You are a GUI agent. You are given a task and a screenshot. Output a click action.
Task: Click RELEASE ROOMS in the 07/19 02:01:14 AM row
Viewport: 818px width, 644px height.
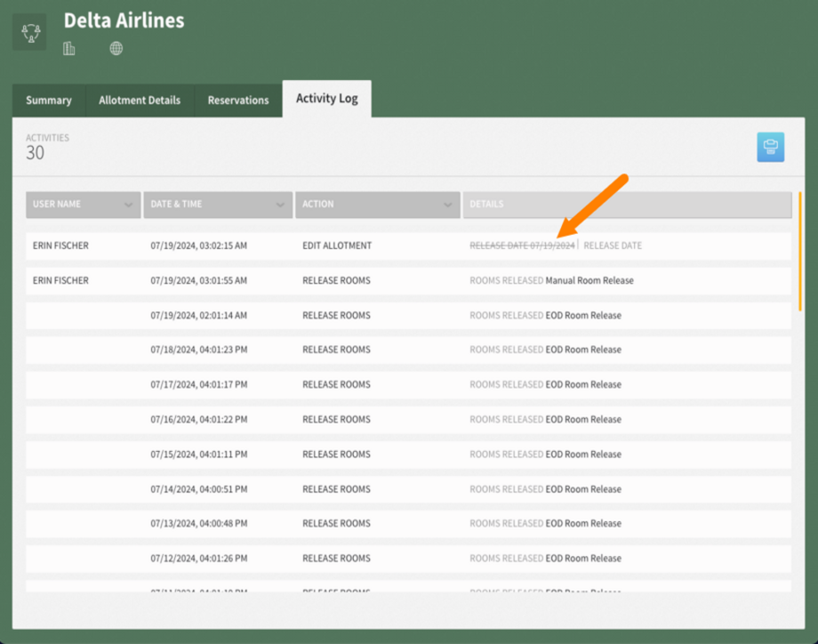336,316
